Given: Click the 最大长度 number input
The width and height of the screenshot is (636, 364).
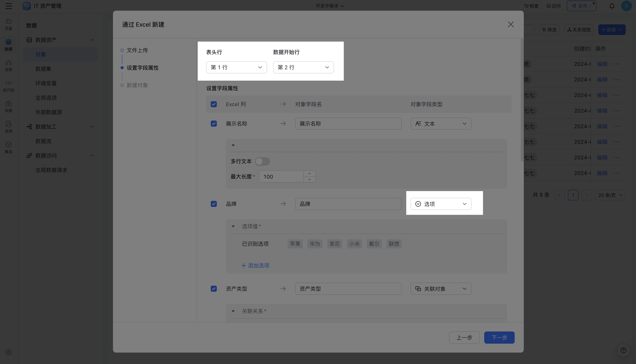Looking at the screenshot, I should click(x=281, y=176).
